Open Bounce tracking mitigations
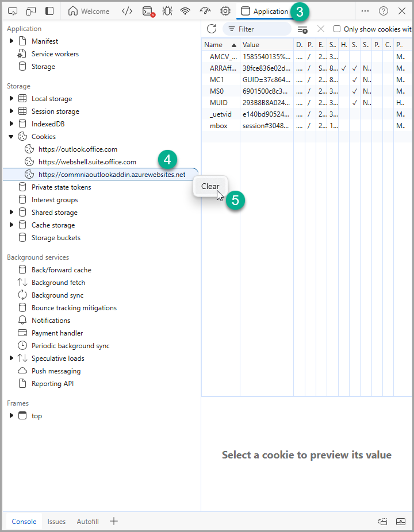 click(x=74, y=308)
